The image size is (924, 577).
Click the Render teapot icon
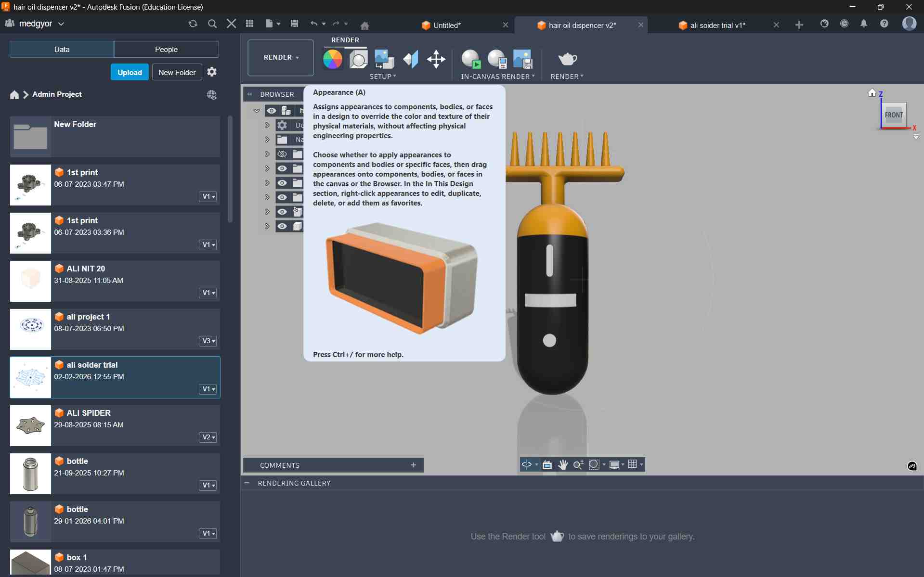(567, 59)
